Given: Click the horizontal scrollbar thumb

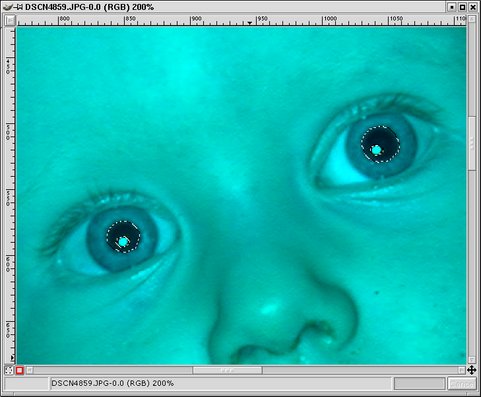Looking at the screenshot, I should coord(228,370).
